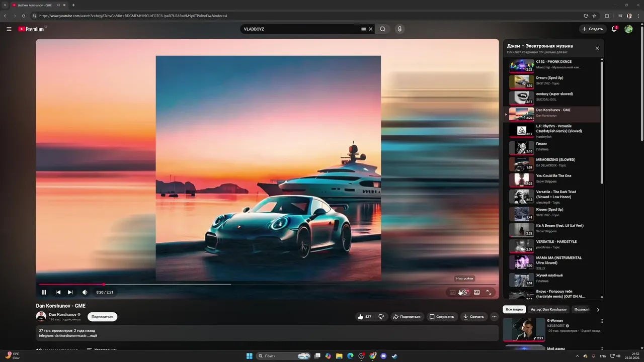Screen dimensions: 644x362
Task: Enter fullscreen mode
Action: point(489,292)
